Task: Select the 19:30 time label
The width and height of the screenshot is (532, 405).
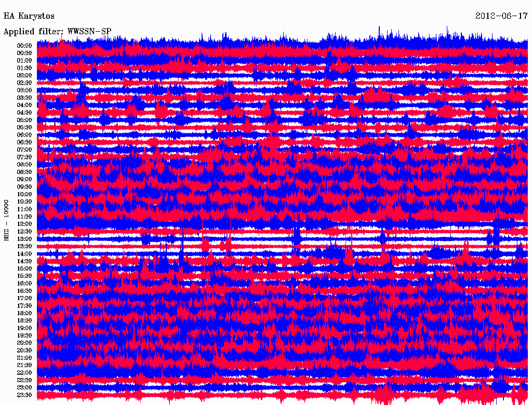Action: pos(24,335)
